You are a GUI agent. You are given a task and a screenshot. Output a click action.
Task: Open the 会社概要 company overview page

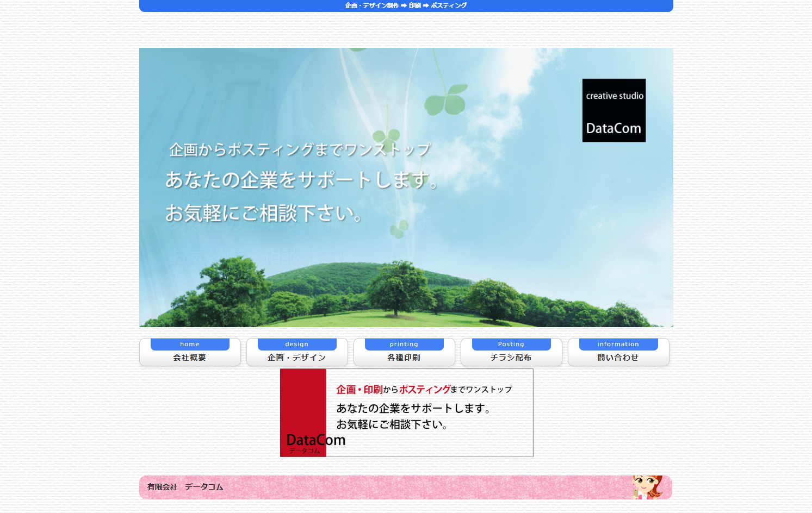click(190, 358)
